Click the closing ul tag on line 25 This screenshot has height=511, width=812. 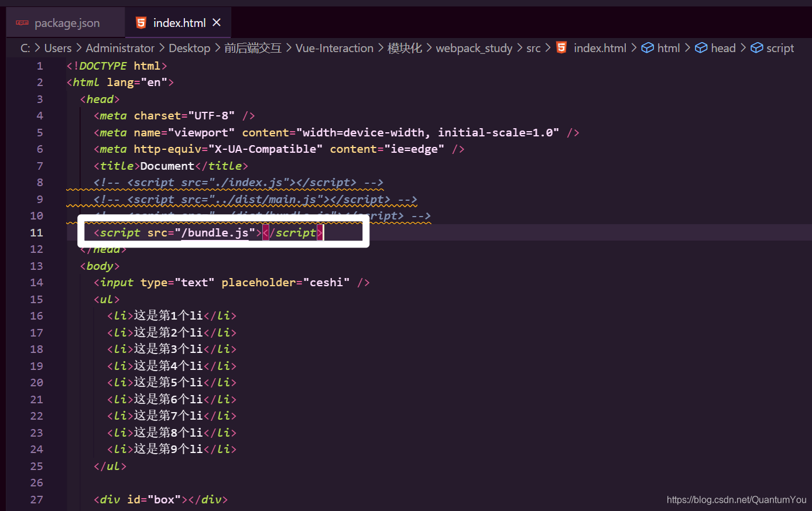110,467
